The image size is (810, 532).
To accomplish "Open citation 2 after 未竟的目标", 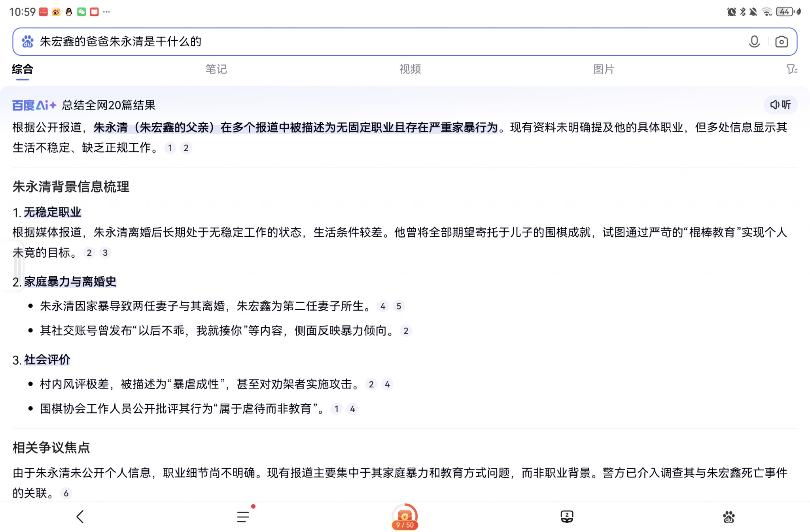I will [x=89, y=253].
